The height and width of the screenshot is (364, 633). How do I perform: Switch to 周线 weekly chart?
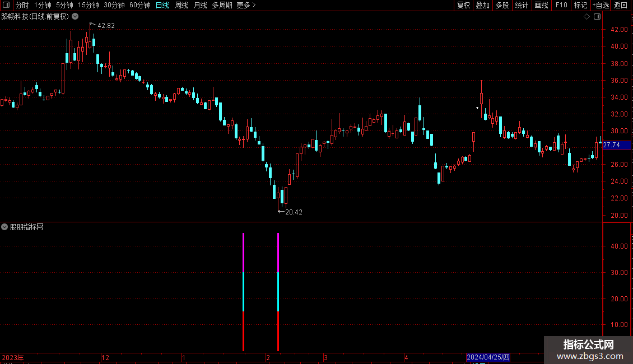pos(181,5)
